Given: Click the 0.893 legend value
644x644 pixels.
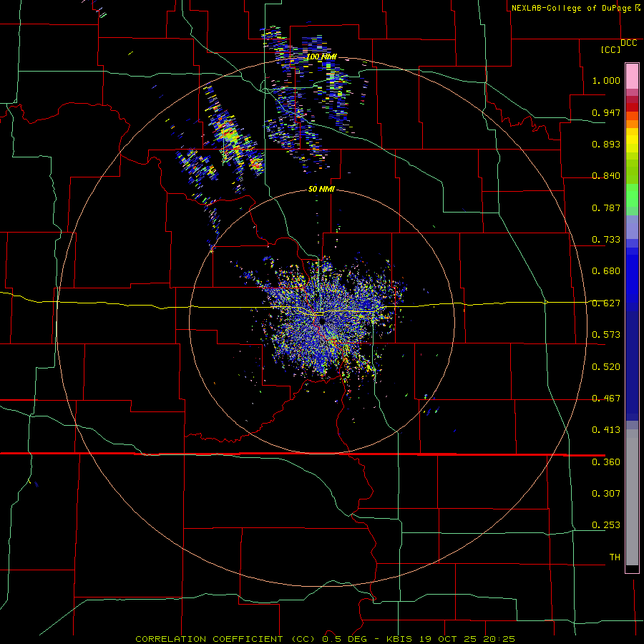Looking at the screenshot, I should [606, 144].
